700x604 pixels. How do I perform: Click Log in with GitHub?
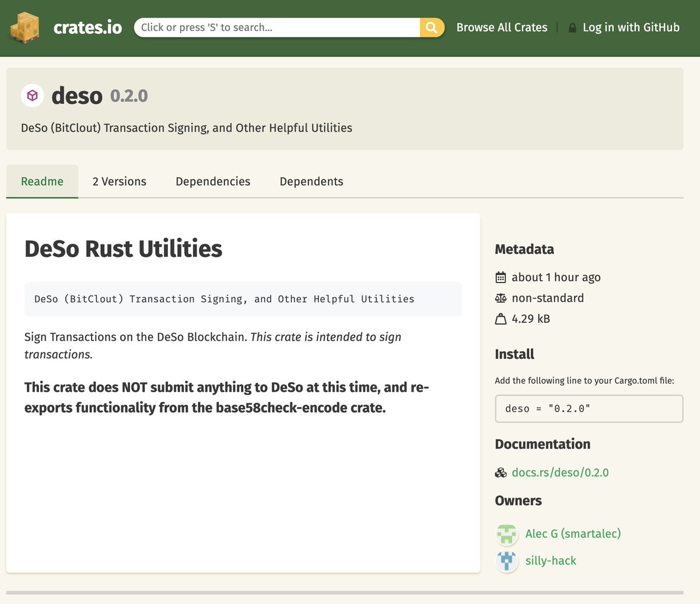tap(631, 27)
